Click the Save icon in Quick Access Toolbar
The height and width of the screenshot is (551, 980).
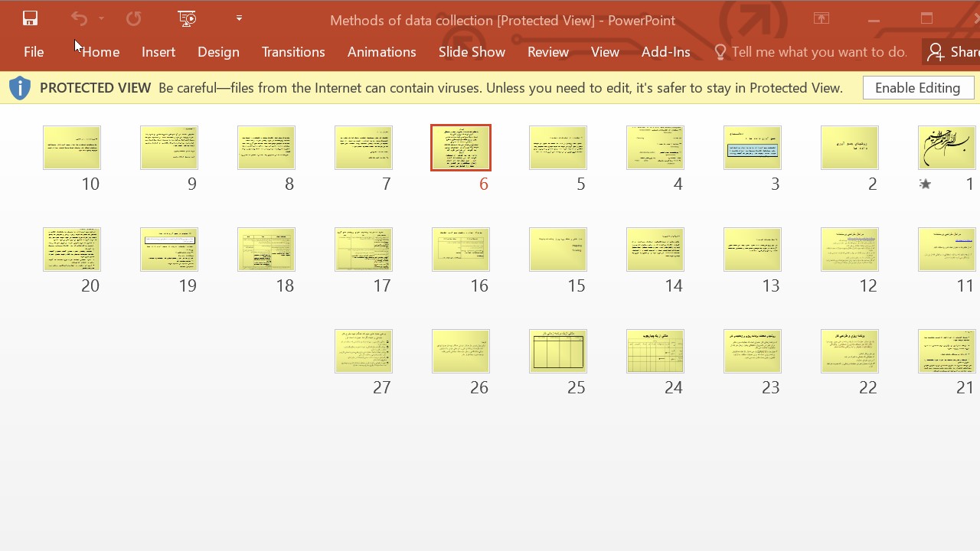click(30, 18)
